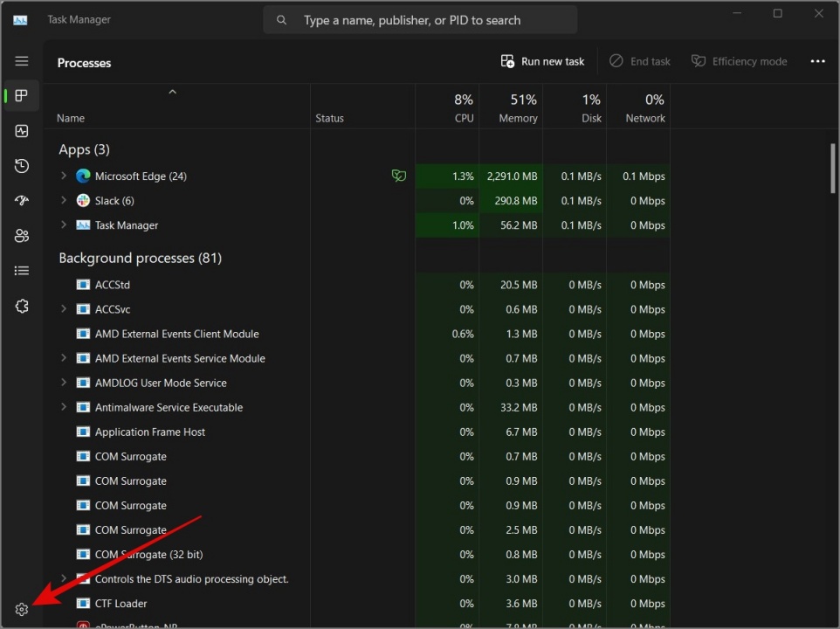Click the Microsoft Edge app icon
The width and height of the screenshot is (840, 629).
tap(83, 176)
